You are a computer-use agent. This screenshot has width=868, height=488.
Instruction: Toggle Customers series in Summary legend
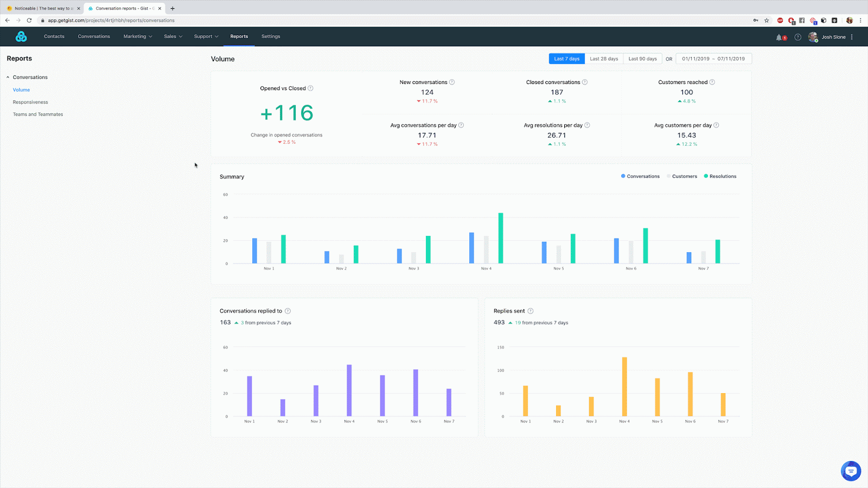pos(682,176)
